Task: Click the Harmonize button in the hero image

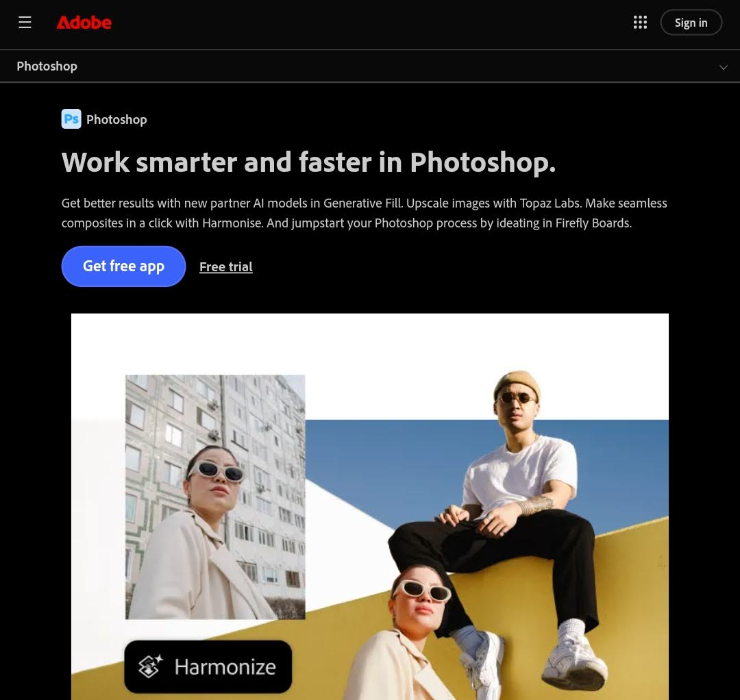Action: [208, 666]
